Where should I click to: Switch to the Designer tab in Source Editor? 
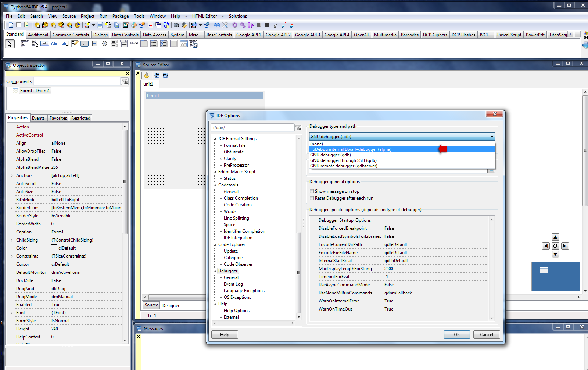click(171, 305)
